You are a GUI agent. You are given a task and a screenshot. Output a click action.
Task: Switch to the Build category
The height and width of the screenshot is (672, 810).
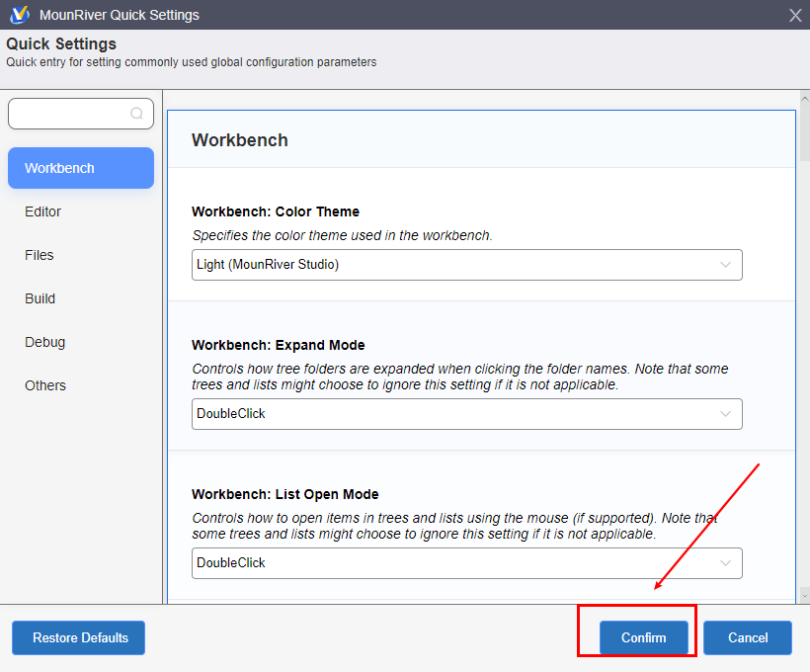40,298
